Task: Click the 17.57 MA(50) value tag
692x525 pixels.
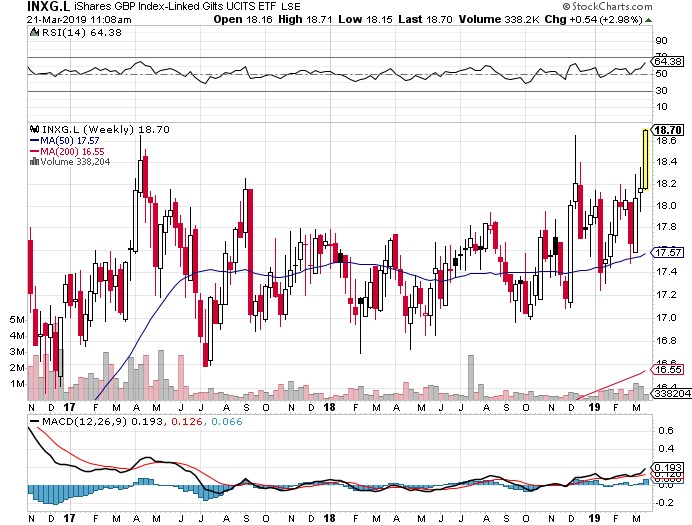Action: tap(668, 252)
